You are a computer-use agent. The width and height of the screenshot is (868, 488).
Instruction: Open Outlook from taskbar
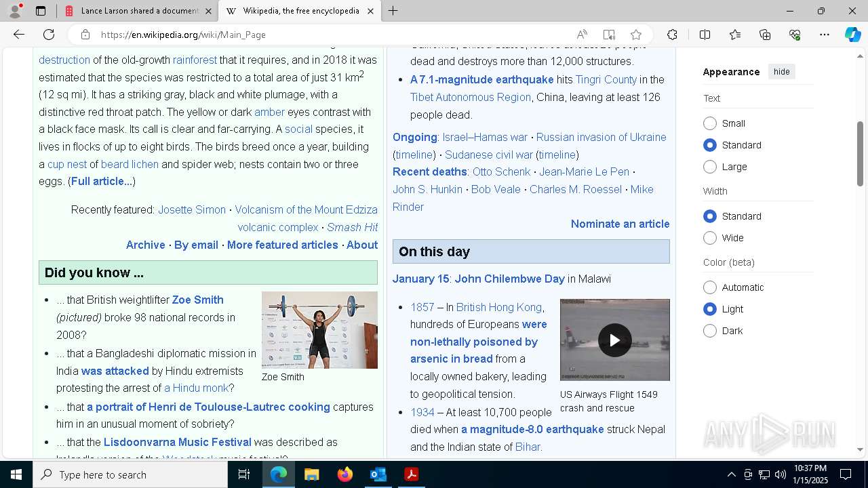point(378,474)
